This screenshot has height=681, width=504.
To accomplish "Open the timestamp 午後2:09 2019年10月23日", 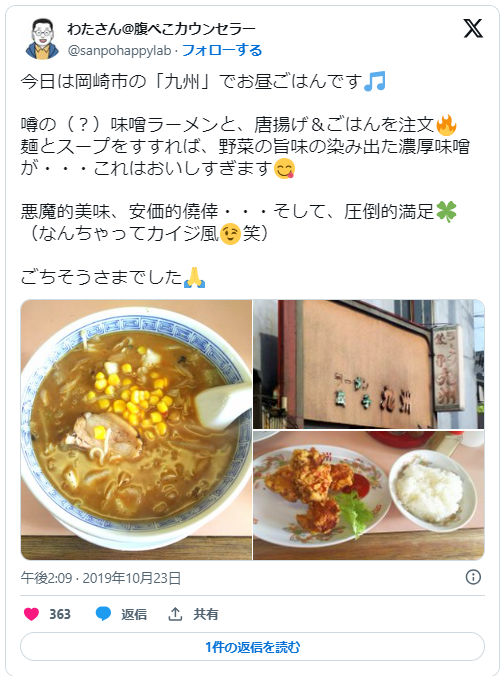I will (101, 578).
